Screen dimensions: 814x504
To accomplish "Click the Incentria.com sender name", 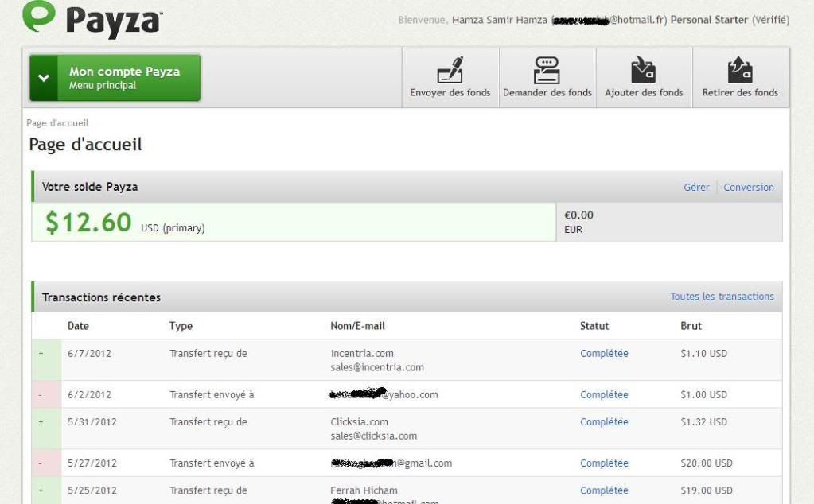I will (362, 354).
